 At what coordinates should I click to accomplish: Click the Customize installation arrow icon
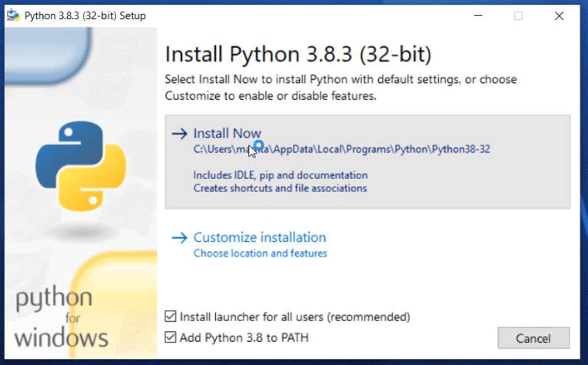click(179, 237)
